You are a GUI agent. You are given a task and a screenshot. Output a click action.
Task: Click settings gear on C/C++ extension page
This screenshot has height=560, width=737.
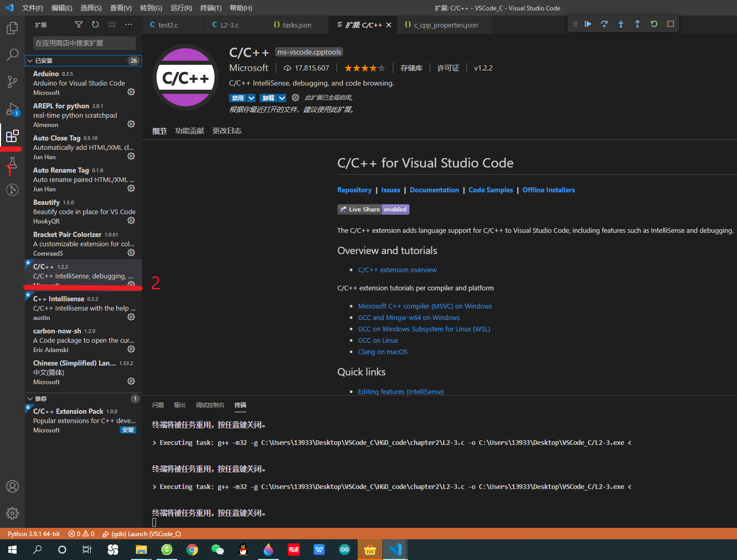click(295, 97)
